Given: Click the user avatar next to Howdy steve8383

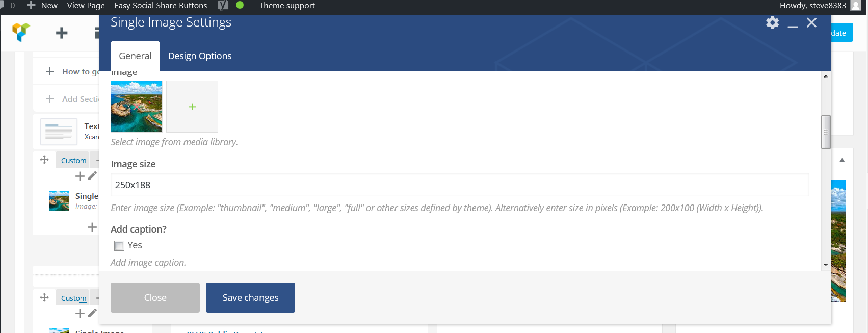Looking at the screenshot, I should click(x=856, y=6).
